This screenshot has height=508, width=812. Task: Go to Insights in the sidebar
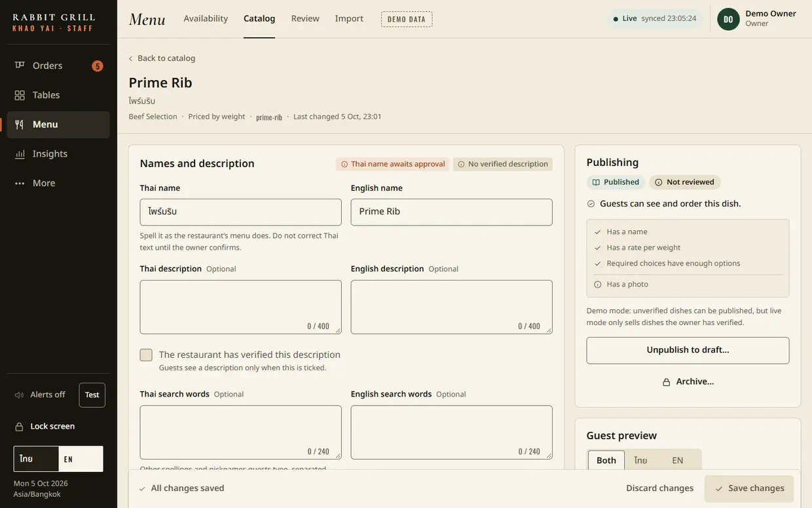click(x=58, y=154)
